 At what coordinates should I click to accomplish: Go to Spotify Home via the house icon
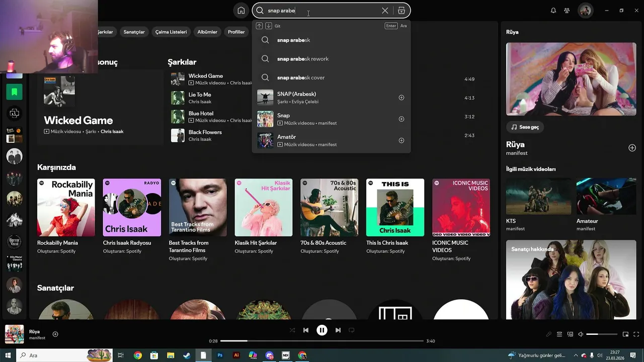(241, 11)
